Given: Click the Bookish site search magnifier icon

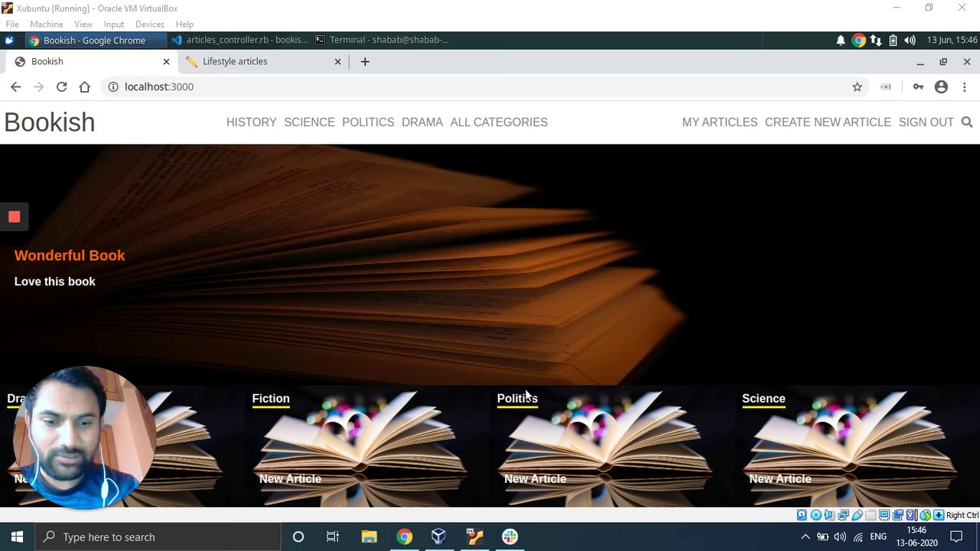Looking at the screenshot, I should tap(967, 122).
